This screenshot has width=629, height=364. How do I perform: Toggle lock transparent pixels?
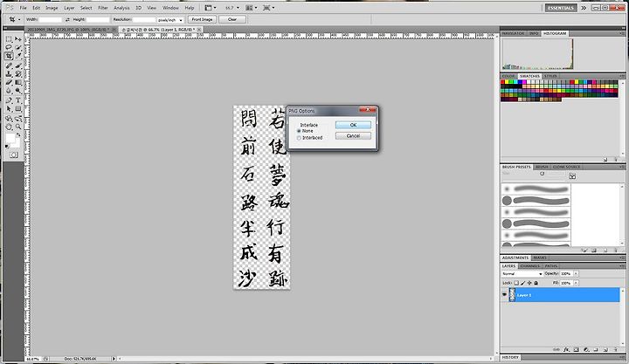tap(516, 283)
